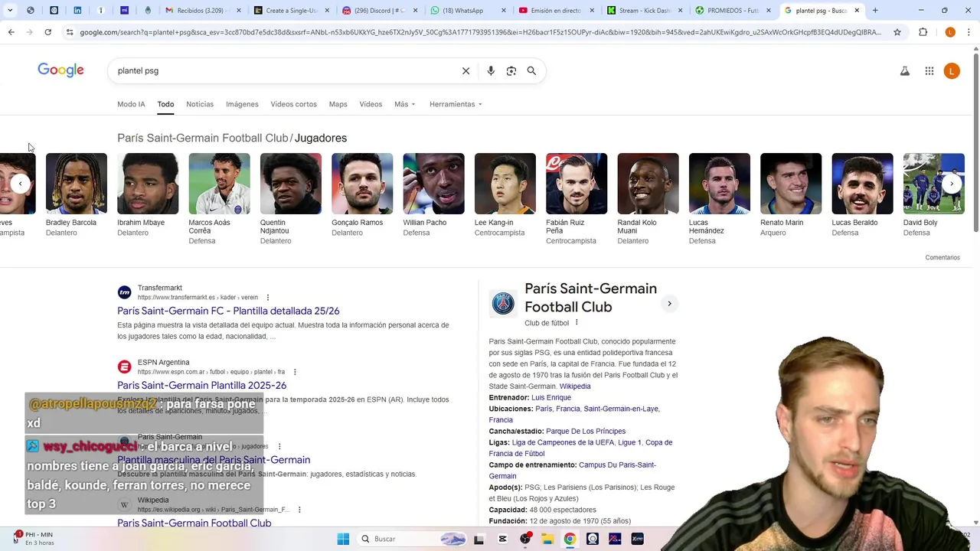Bookmark this page with the star icon
Screen dimensions: 980x551
point(897,32)
